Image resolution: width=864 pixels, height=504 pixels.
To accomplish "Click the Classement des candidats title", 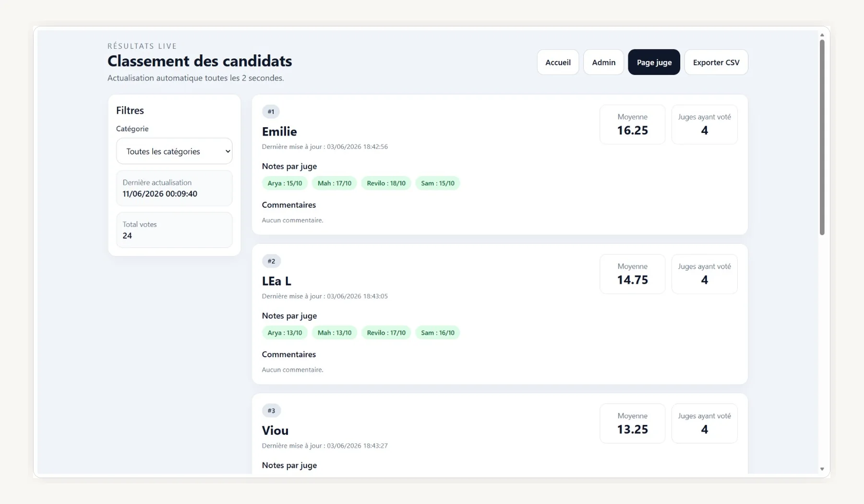I will coord(200,61).
